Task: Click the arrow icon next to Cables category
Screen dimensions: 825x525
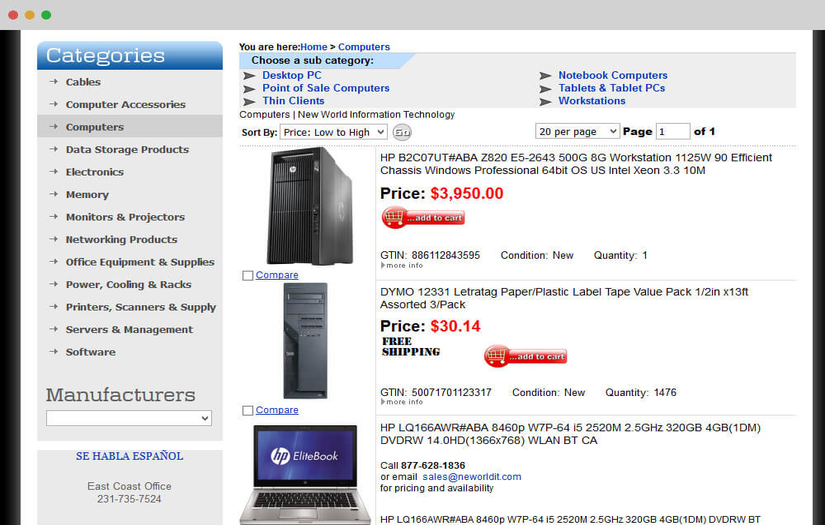Action: point(53,82)
